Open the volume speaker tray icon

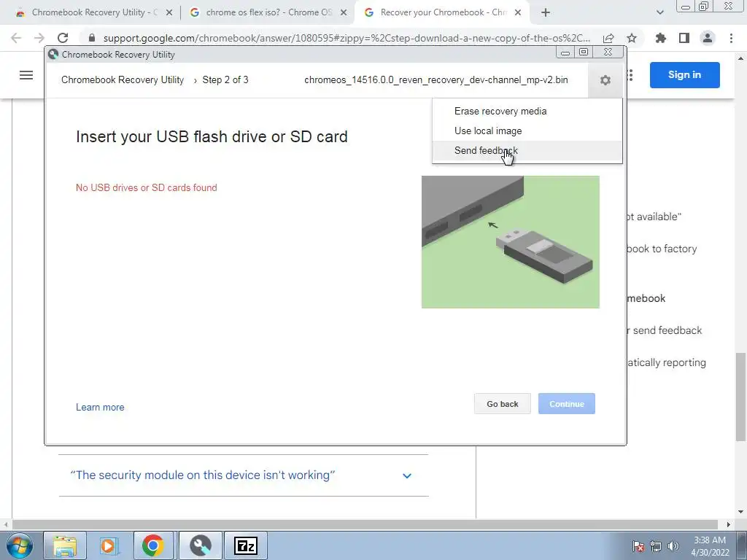tap(673, 546)
